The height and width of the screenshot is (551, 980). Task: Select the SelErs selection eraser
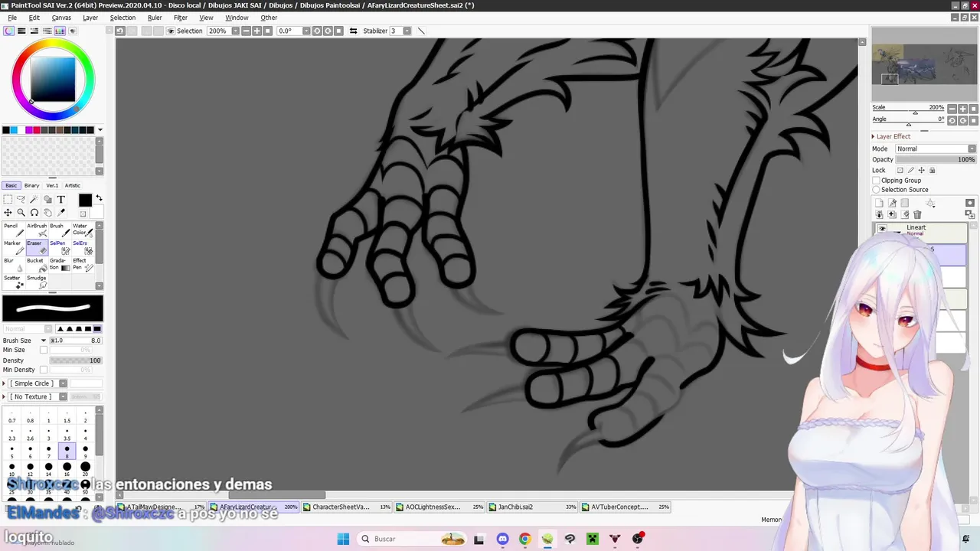[x=82, y=247]
